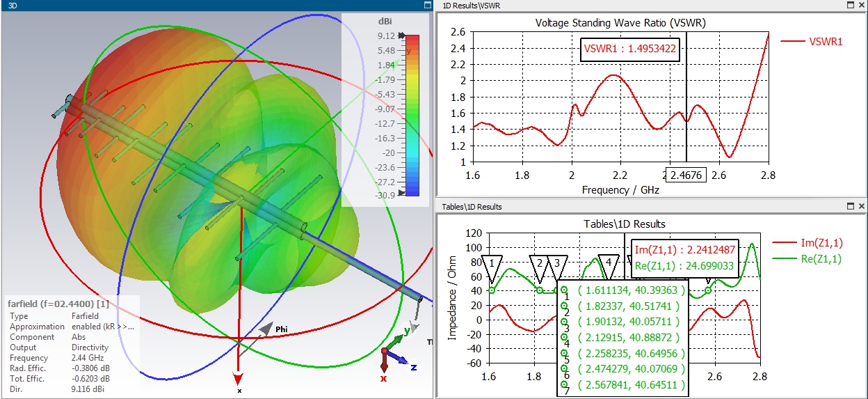The image size is (868, 399).
Task: Close the 1D Results\VSWR window
Action: click(862, 5)
